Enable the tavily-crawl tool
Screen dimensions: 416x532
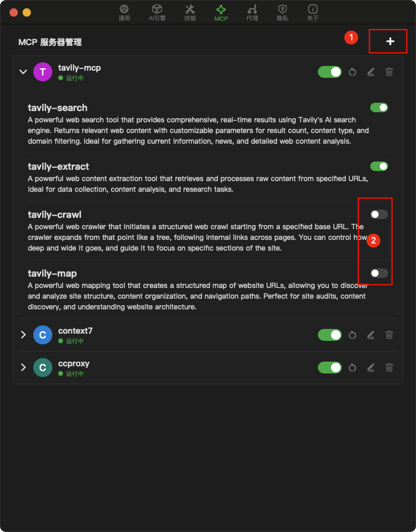tap(379, 214)
